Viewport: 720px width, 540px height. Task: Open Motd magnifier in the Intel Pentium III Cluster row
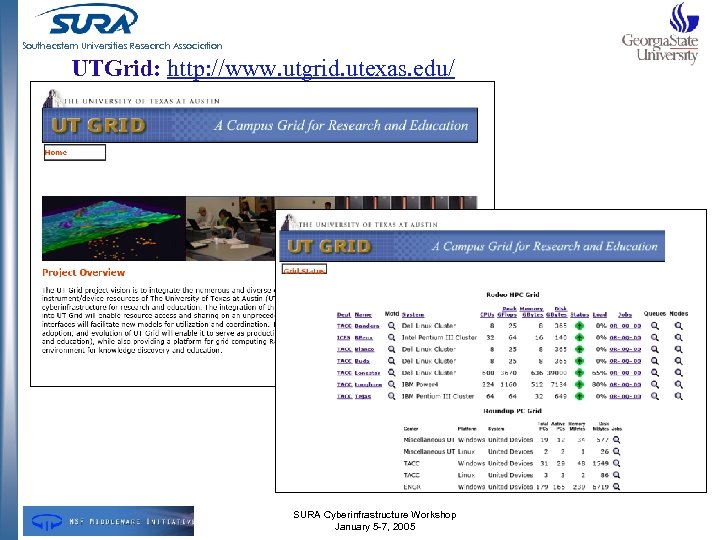391,338
